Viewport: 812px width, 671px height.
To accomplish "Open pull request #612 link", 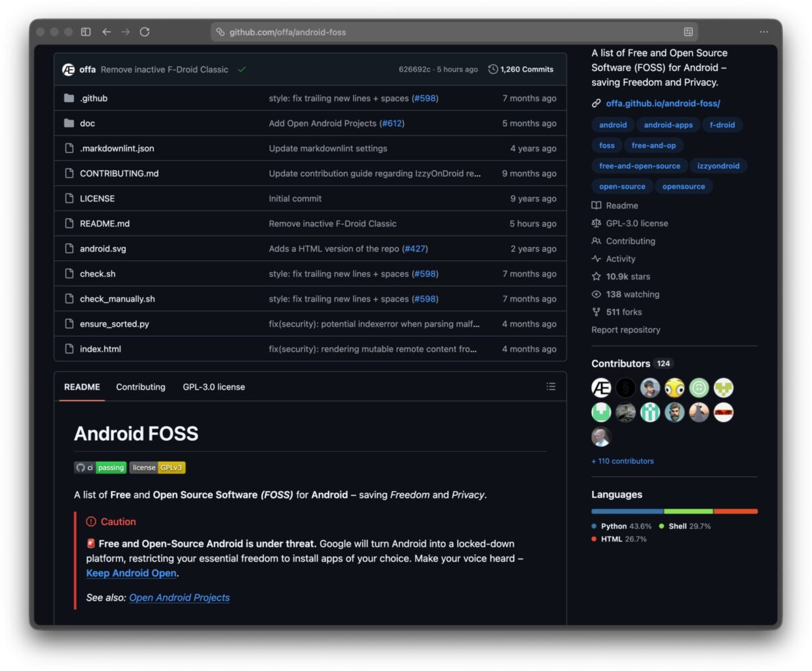I will coord(392,124).
